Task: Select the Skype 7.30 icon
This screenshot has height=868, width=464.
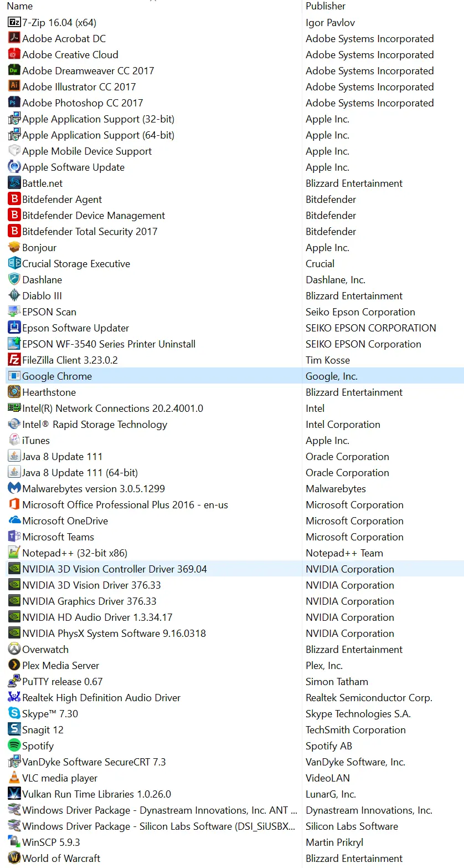Action: click(x=14, y=714)
